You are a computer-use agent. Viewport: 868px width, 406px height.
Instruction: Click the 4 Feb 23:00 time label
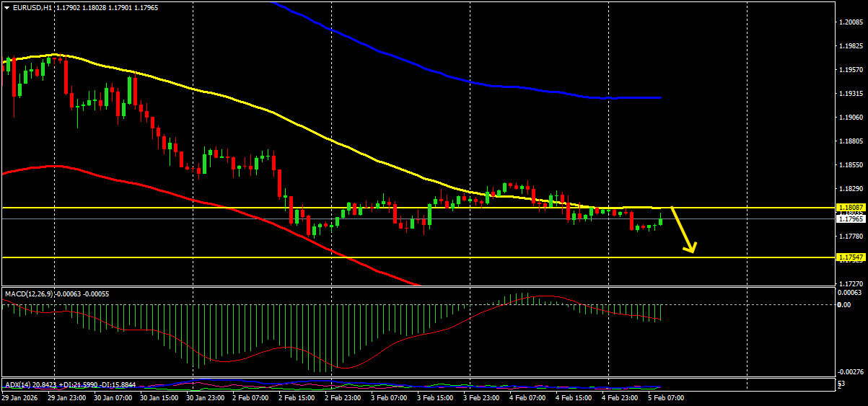click(x=620, y=397)
